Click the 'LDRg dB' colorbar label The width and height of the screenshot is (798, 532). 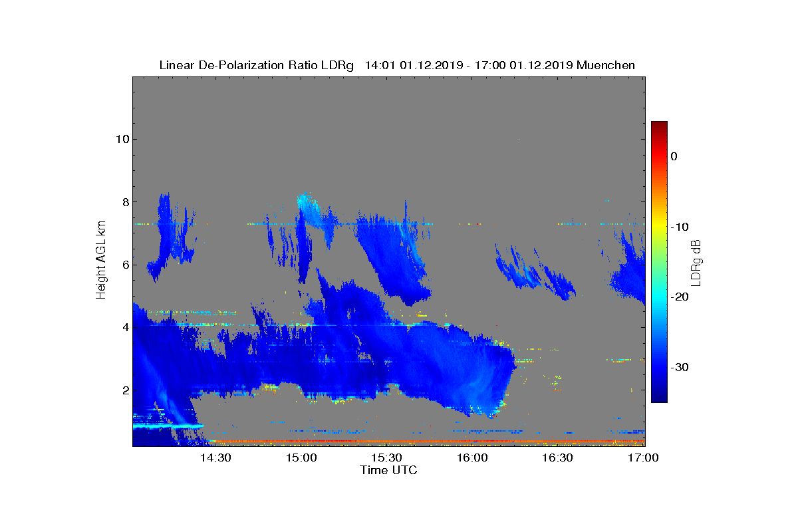point(696,263)
